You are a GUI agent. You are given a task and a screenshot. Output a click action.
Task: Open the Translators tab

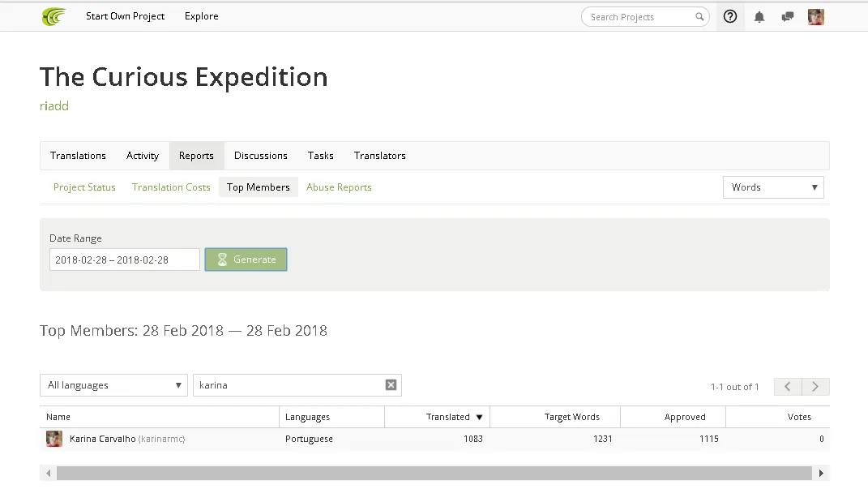(x=380, y=156)
